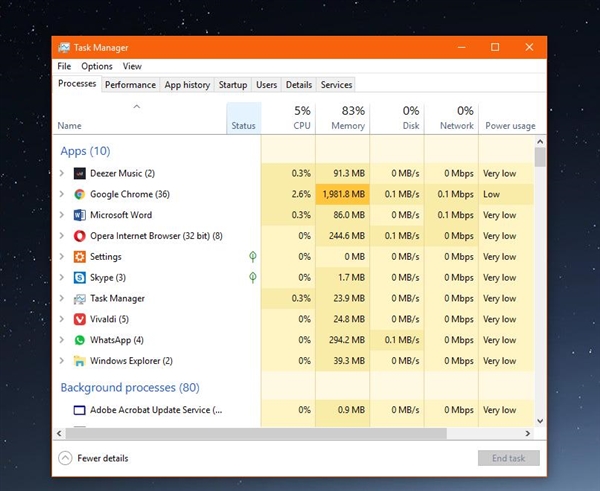Collapse view with Fewer details
This screenshot has height=491, width=600.
(94, 458)
